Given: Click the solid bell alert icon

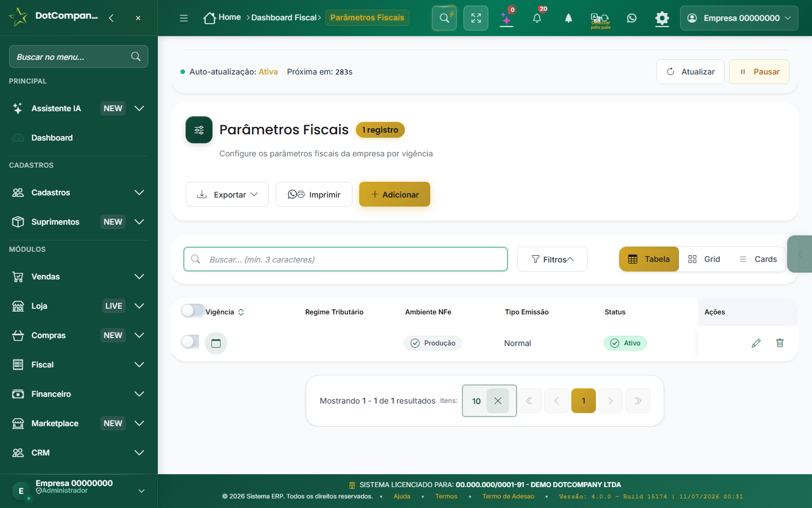Looking at the screenshot, I should [568, 18].
